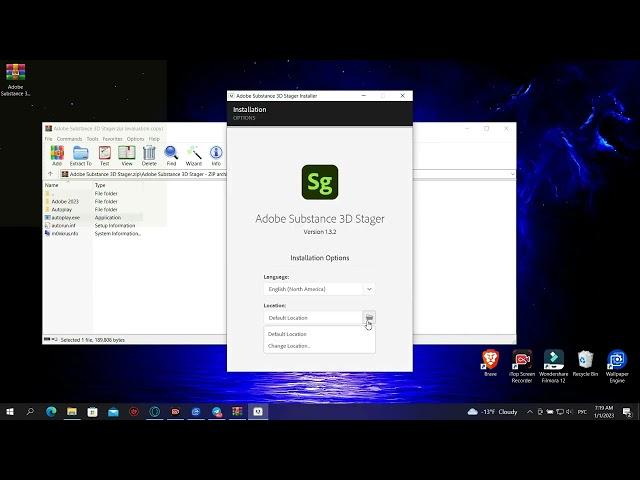The width and height of the screenshot is (640, 480).
Task: Open Brave browser desktop shortcut
Action: tap(490, 363)
